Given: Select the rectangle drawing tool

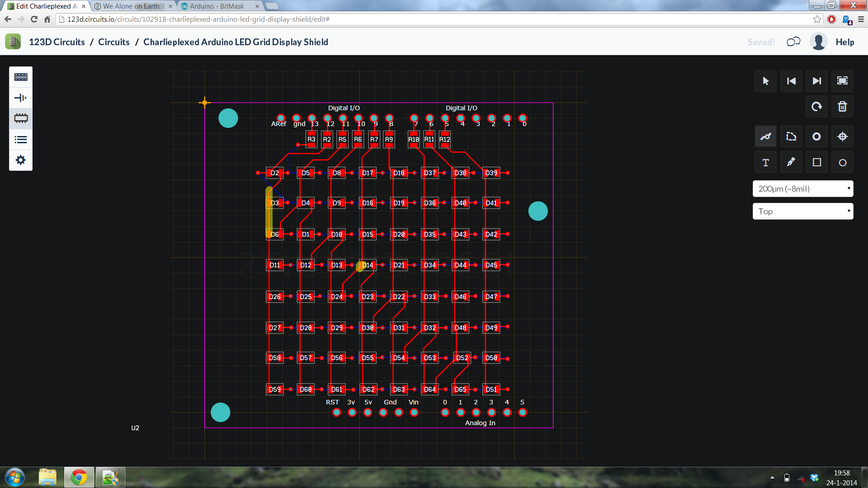Looking at the screenshot, I should [x=816, y=162].
